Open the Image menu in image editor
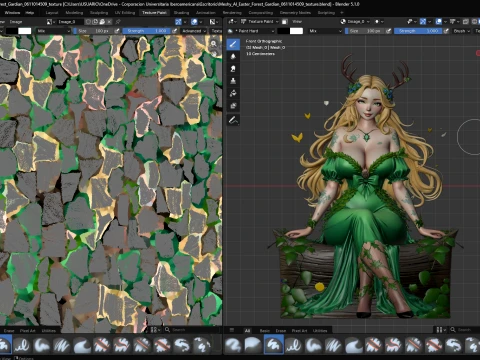This screenshot has height=360, width=480. [16, 22]
